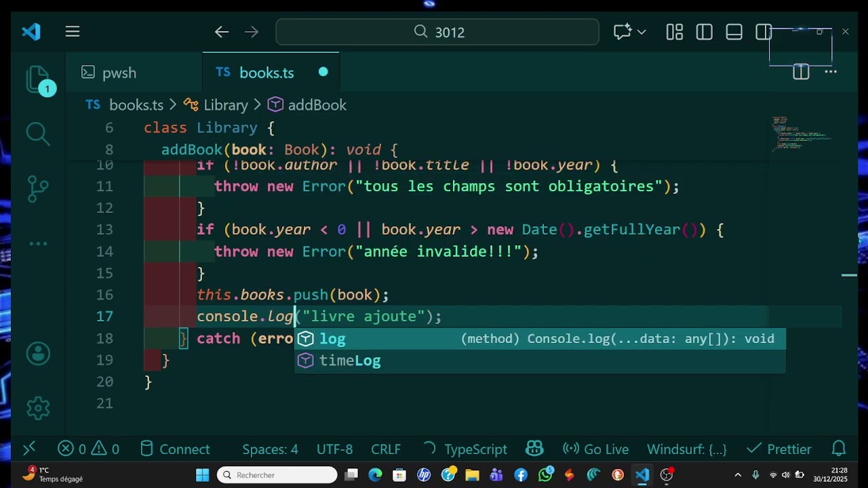Open File Explorer from taskbar
Viewport: 868px width, 488px height.
point(472,475)
